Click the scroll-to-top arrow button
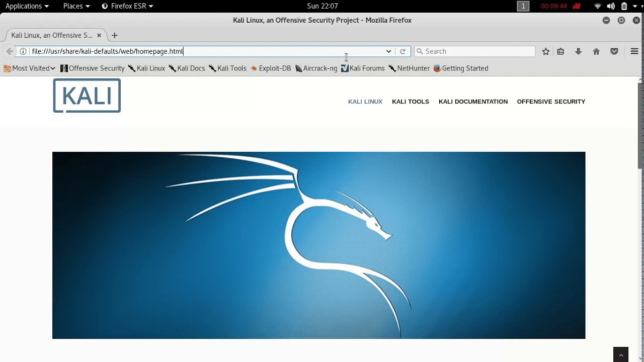 [621, 354]
